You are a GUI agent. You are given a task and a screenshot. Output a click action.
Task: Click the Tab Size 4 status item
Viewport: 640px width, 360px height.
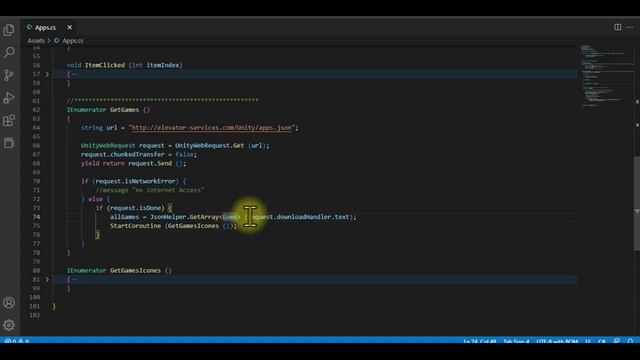[x=516, y=341]
